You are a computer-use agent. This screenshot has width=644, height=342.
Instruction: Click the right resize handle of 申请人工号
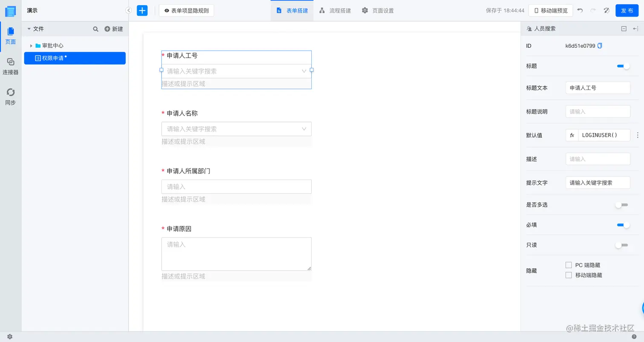tap(312, 70)
